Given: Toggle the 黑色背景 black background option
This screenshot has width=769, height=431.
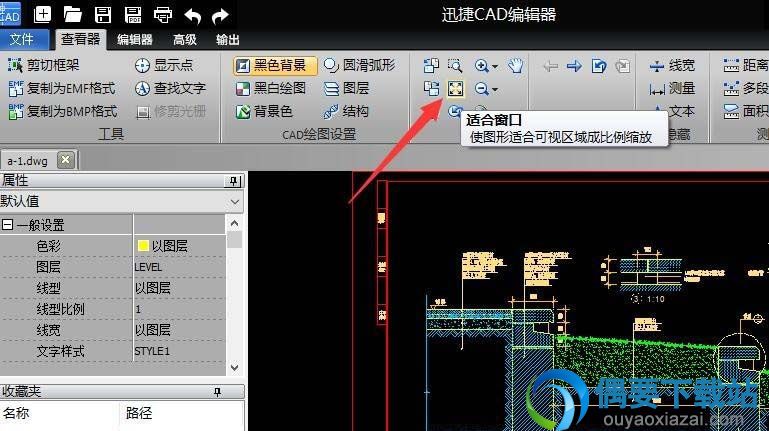Looking at the screenshot, I should [275, 65].
